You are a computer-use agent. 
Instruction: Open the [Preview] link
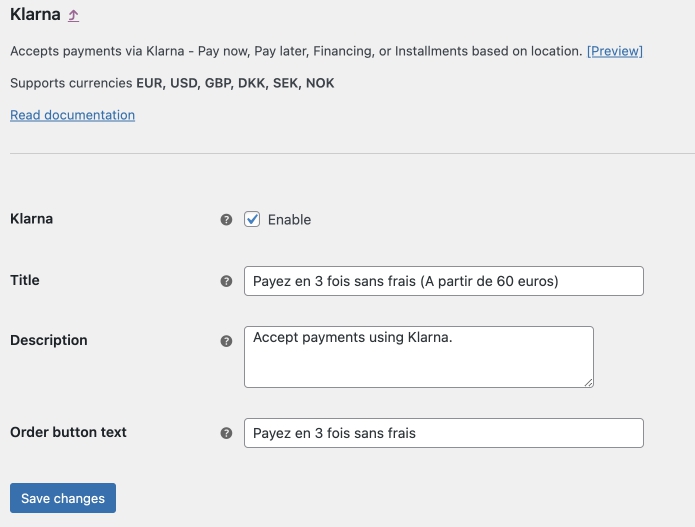tap(615, 51)
